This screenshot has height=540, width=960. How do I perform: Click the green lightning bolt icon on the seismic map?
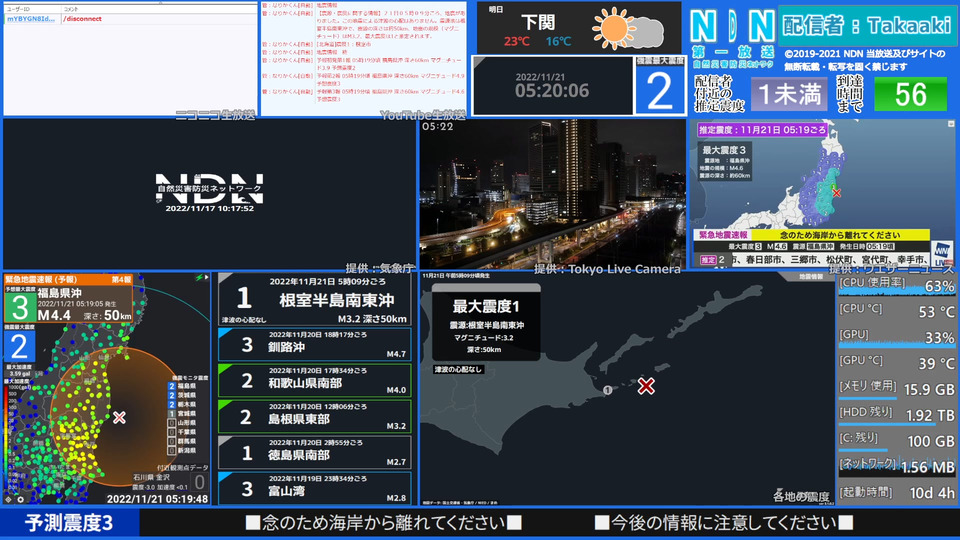pyautogui.click(x=199, y=277)
